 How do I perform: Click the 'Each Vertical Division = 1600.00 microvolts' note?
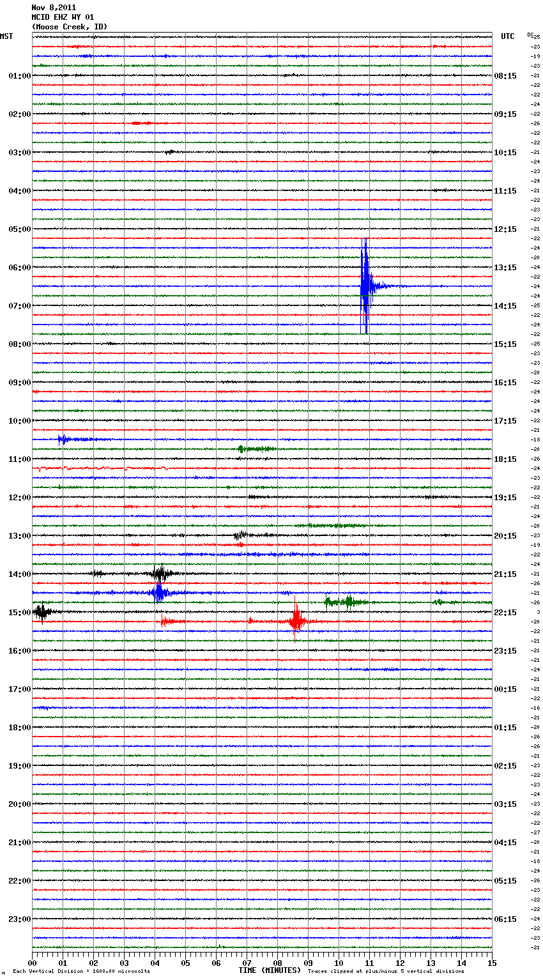pos(81,971)
